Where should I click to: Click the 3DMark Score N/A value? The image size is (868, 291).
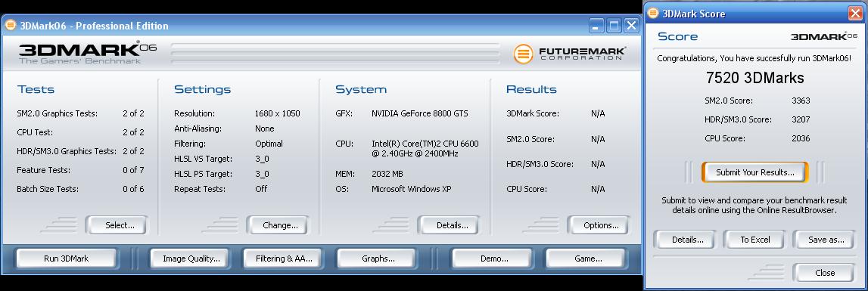pos(598,113)
